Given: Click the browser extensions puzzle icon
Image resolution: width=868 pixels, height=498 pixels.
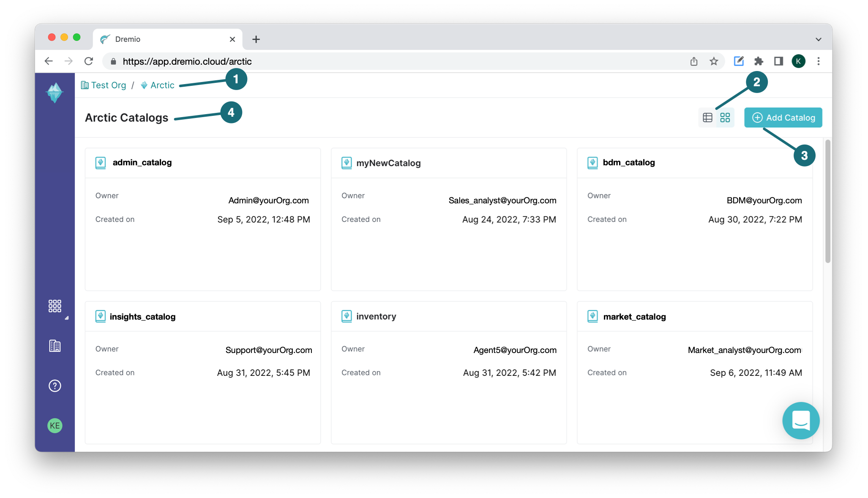Looking at the screenshot, I should 759,61.
